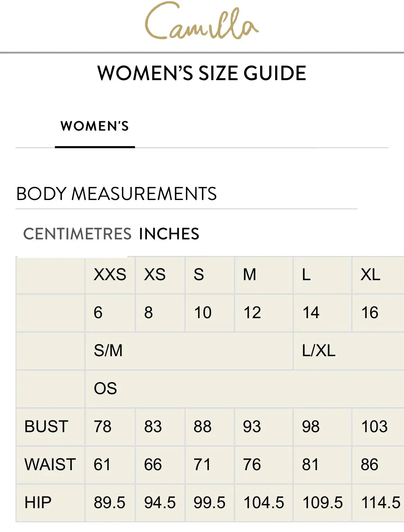
Task: Click the S/M combined size cell
Action: tap(108, 351)
